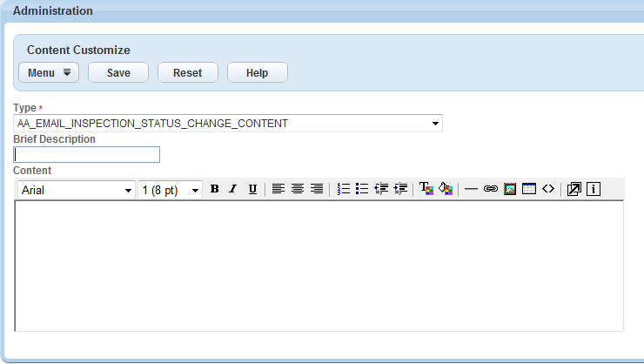644x364 pixels.
Task: Align content text to the left
Action: 278,189
